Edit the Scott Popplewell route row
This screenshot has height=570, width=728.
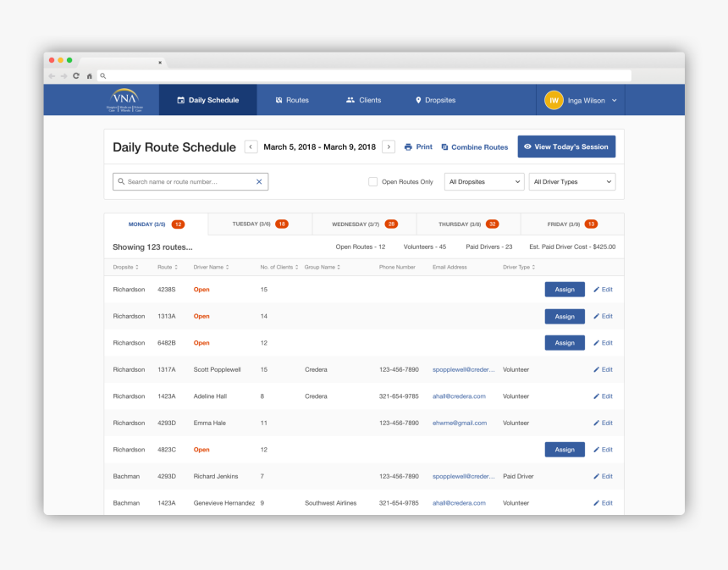tap(603, 369)
